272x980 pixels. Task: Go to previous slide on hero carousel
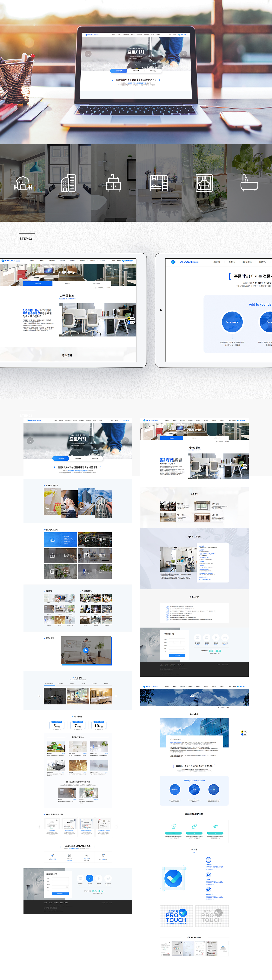[x=30, y=441]
